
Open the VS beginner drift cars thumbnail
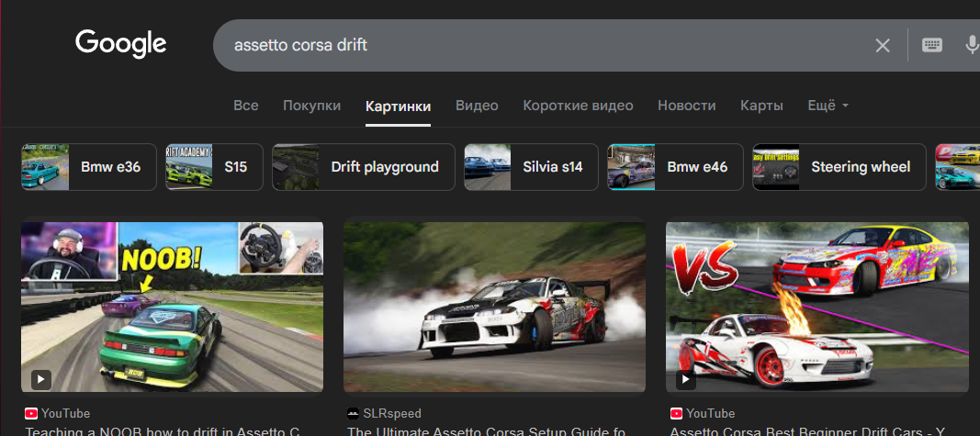pos(817,307)
